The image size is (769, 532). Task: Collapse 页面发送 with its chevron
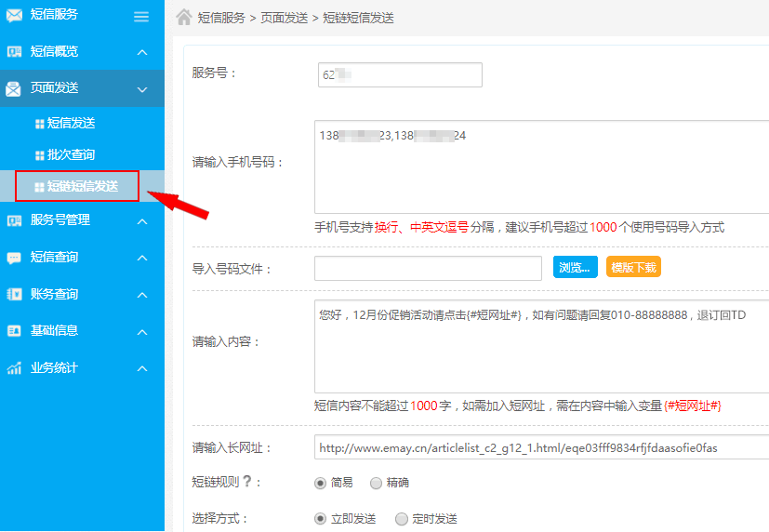pyautogui.click(x=142, y=89)
